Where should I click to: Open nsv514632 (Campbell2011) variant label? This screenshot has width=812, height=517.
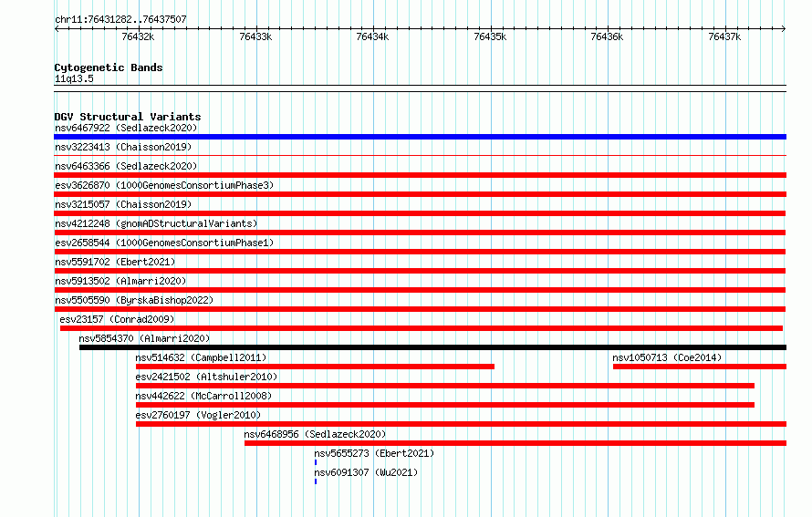coord(201,357)
